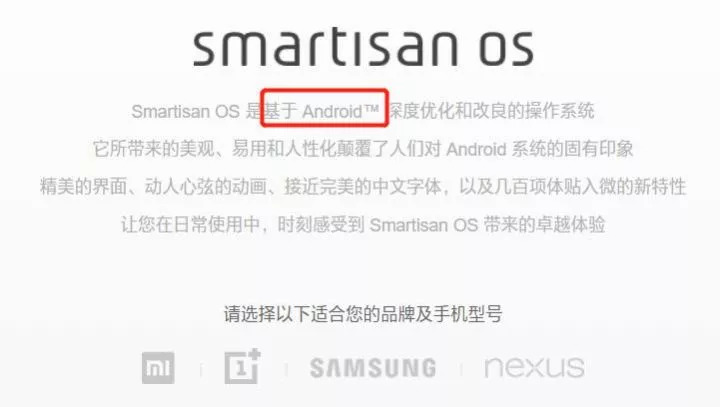Select the Xiaomi MI brand logo
Image resolution: width=720 pixels, height=407 pixels.
tap(158, 367)
